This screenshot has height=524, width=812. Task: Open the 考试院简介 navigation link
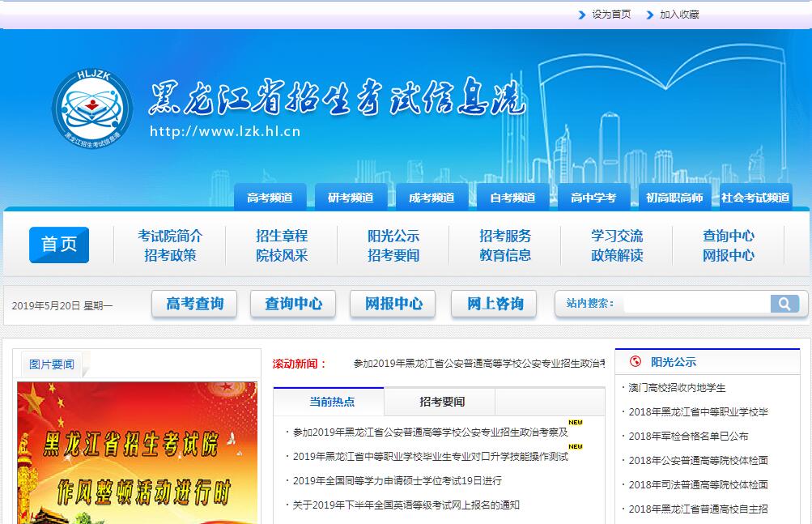point(170,236)
